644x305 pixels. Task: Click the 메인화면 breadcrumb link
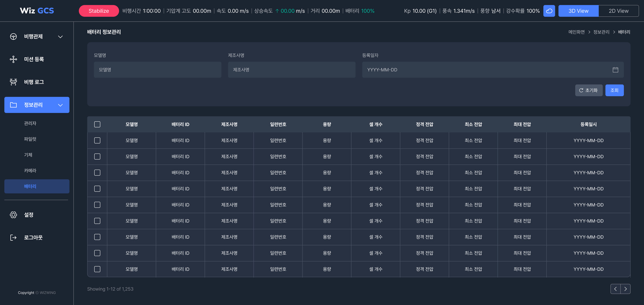pyautogui.click(x=577, y=32)
